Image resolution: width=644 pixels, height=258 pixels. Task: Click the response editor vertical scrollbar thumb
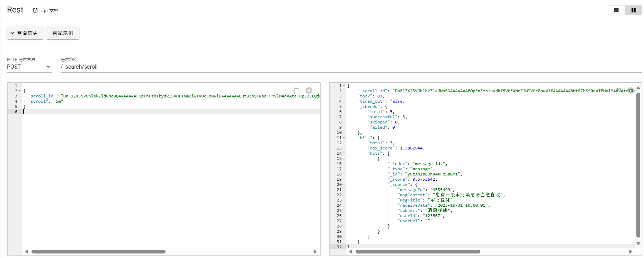(638, 165)
